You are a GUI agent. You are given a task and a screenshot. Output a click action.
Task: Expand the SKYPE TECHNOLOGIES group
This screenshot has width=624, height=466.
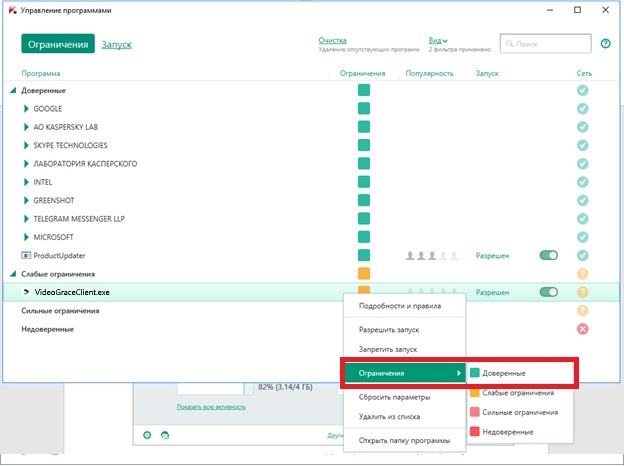point(26,145)
